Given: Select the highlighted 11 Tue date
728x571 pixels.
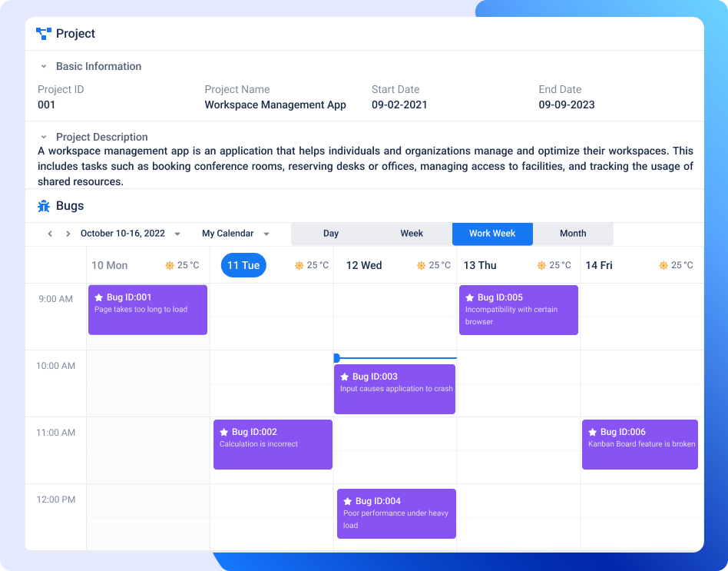Looking at the screenshot, I should click(x=243, y=265).
